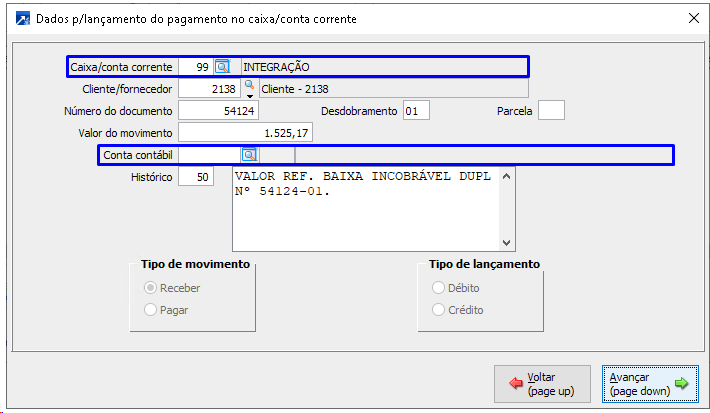Click the Cliente/fornecedor code field 2138
Viewport: 710px width, 413px height.
coord(209,89)
